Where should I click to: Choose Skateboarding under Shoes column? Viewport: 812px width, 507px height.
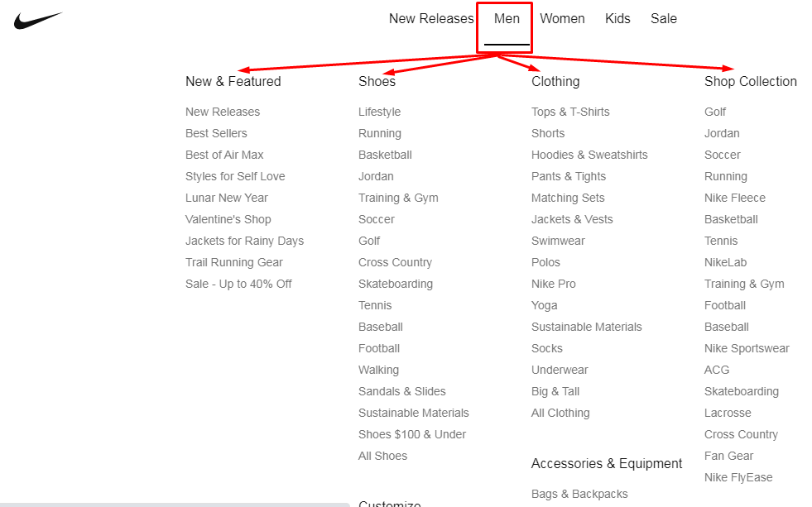pyautogui.click(x=395, y=284)
